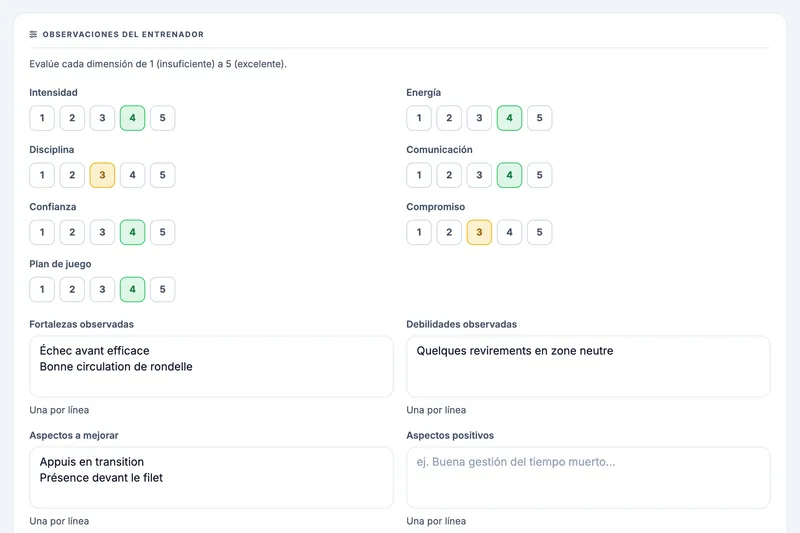Set Energía rating to 5
Viewport: 800px width, 533px height.
coord(539,118)
